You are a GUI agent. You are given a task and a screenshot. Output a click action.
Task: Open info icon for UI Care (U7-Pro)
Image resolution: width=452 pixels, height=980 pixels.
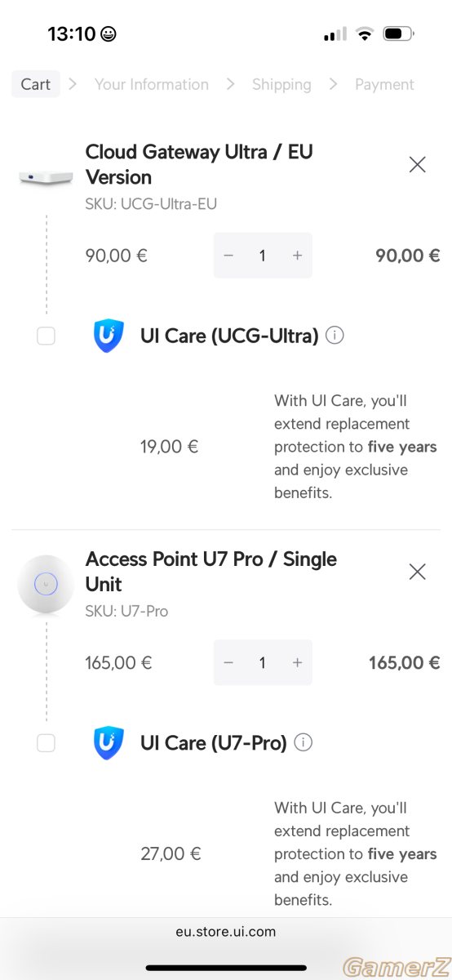point(304,742)
